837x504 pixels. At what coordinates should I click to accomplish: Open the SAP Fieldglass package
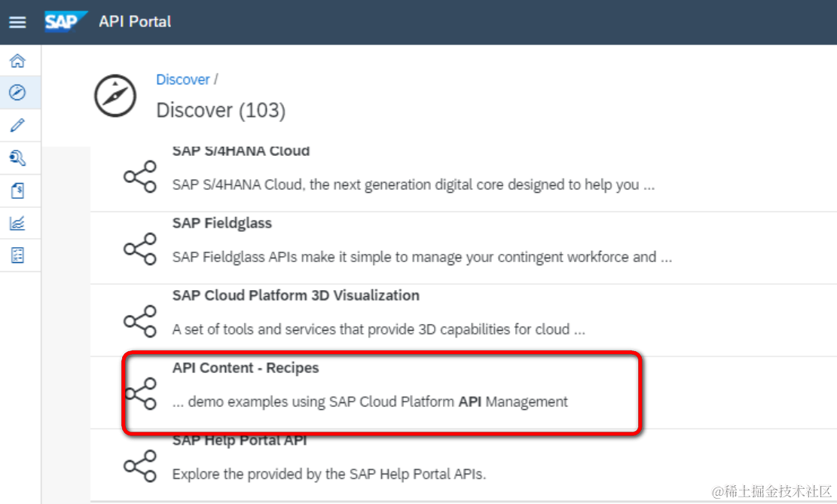222,223
